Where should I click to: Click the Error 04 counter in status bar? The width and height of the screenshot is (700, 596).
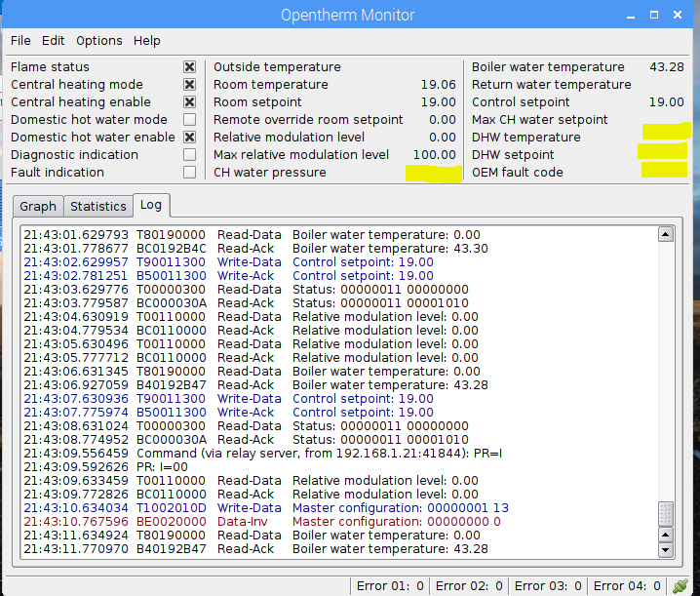[x=627, y=585]
